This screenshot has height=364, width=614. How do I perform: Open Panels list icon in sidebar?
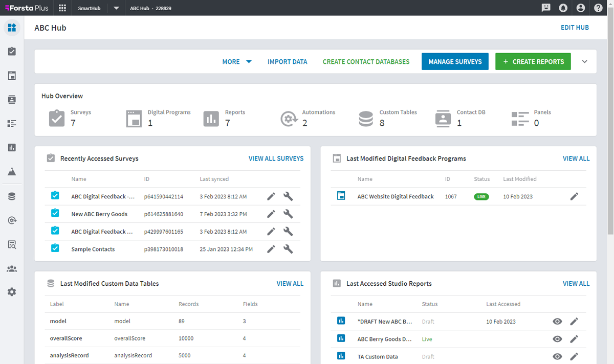tap(12, 123)
